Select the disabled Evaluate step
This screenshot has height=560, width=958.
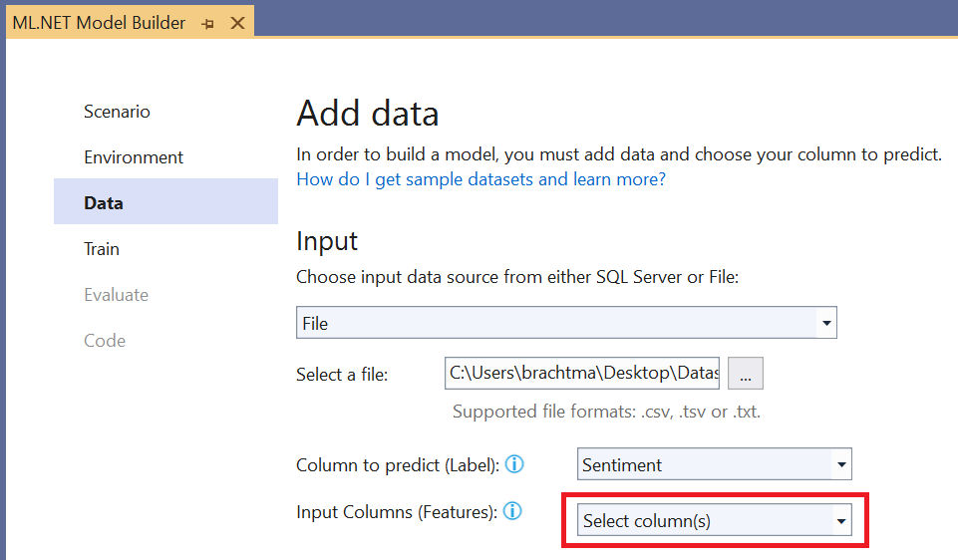(x=116, y=295)
